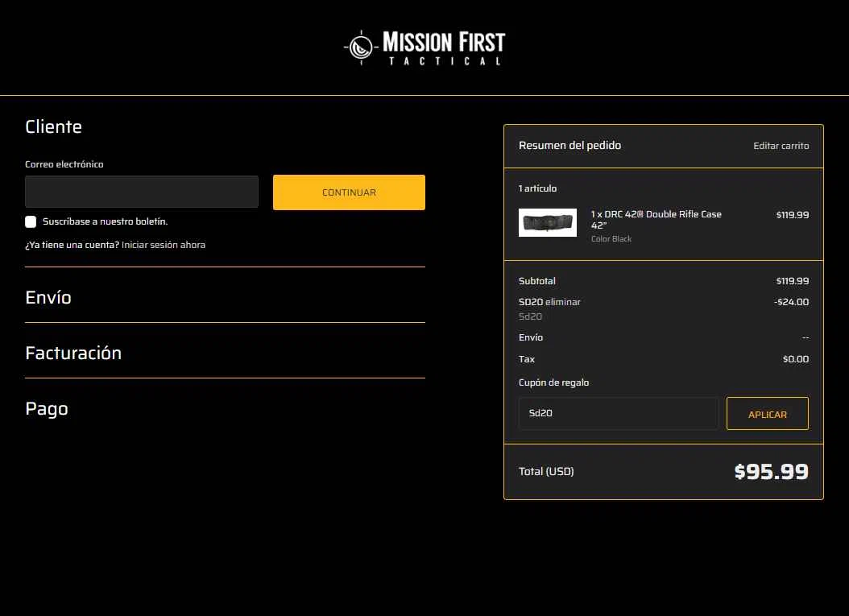The width and height of the screenshot is (849, 616).
Task: Click the yellow CONTINUAR button
Action: tap(349, 192)
